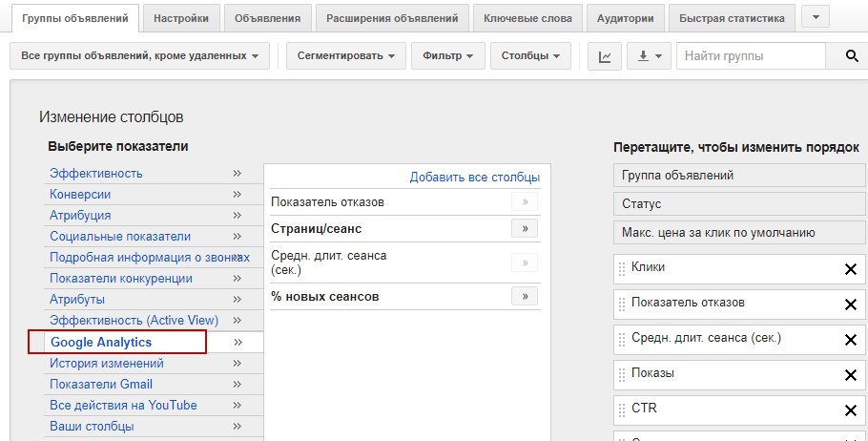Remove the CTR column
Image resolution: width=868 pixels, height=441 pixels.
(850, 410)
